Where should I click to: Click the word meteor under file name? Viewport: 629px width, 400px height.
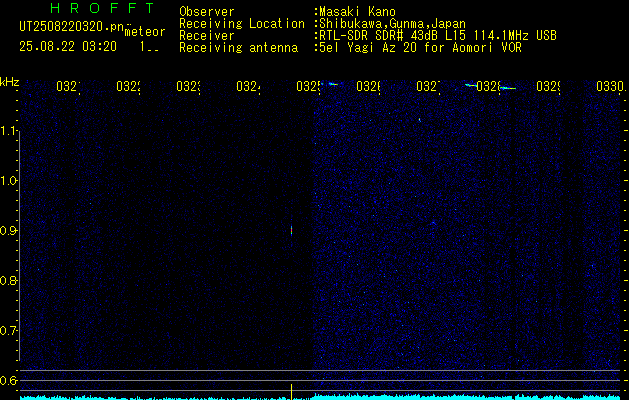coord(145,32)
